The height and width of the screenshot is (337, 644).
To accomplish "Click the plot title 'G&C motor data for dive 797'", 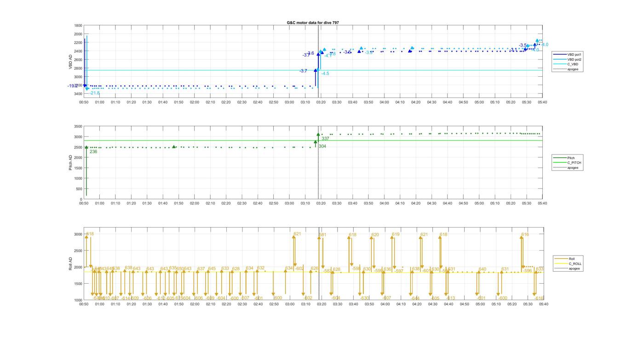I will click(x=313, y=23).
